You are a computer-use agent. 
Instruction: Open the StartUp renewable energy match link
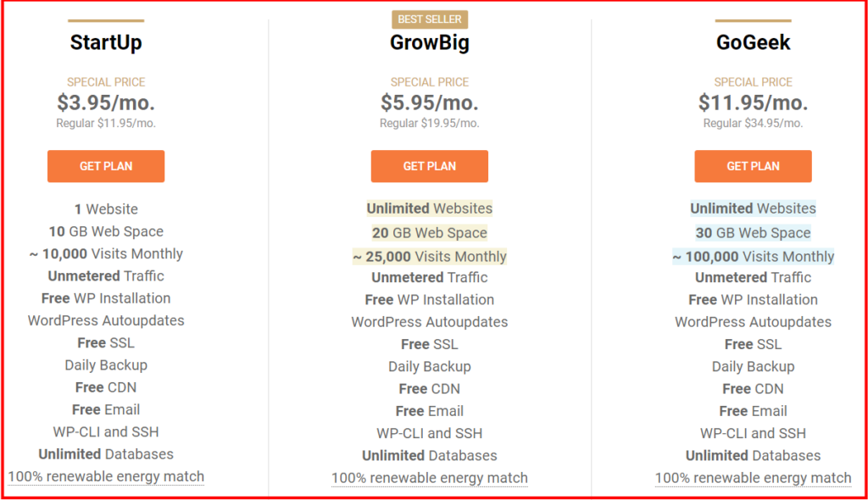pos(106,476)
